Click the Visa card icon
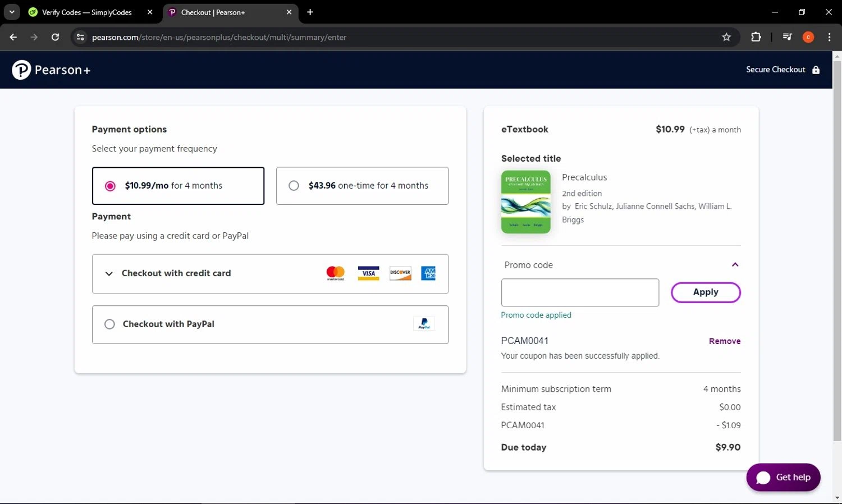The width and height of the screenshot is (842, 504). [x=368, y=273]
